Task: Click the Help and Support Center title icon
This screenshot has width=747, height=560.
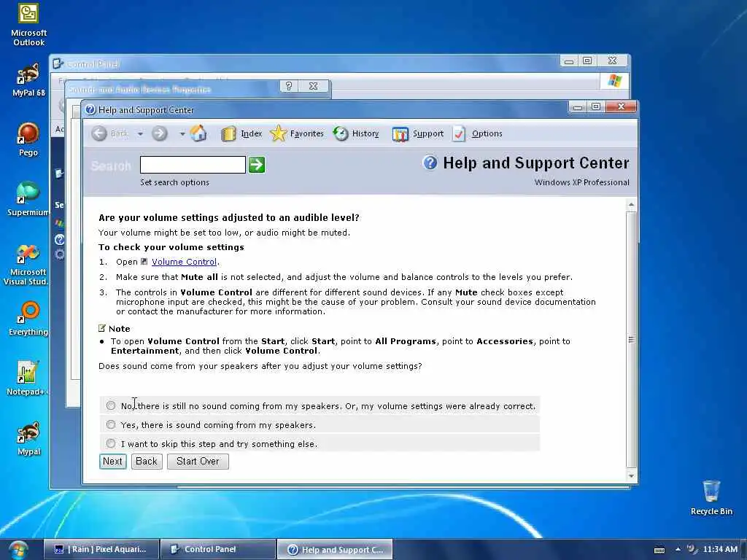Action: coord(90,110)
